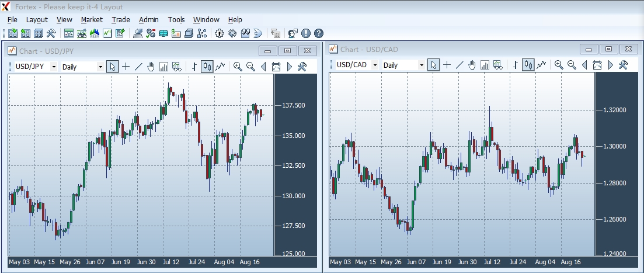The image size is (644, 273).
Task: Switch the USD/CAD chart to line style
Action: coord(541,65)
